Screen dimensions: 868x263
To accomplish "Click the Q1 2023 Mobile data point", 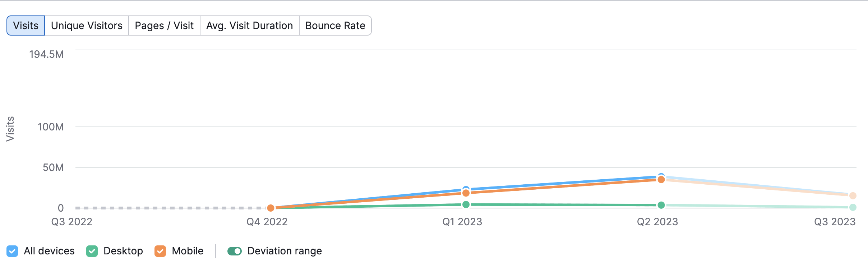I will click(466, 193).
